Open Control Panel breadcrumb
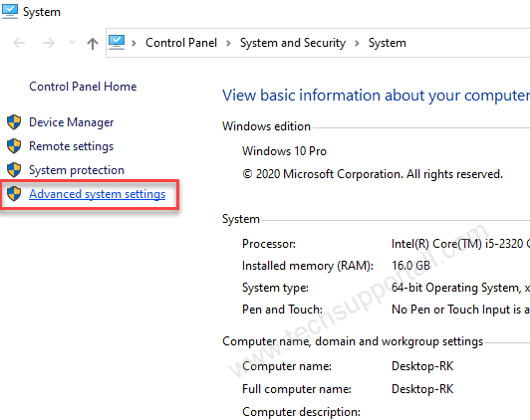Screen dimensions: 530x420 point(181,43)
